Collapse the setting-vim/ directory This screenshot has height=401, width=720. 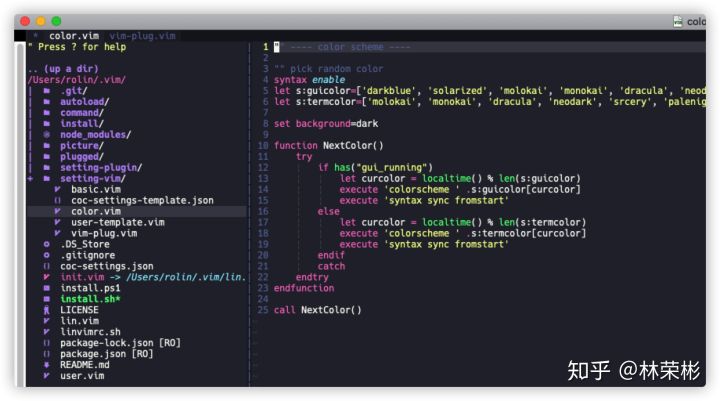89,178
